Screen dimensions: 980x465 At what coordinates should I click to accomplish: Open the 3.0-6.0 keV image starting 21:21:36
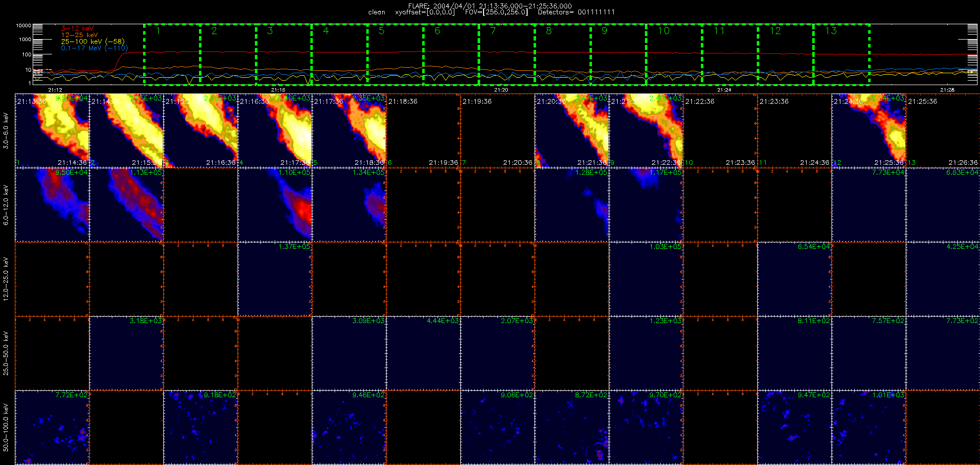click(646, 131)
